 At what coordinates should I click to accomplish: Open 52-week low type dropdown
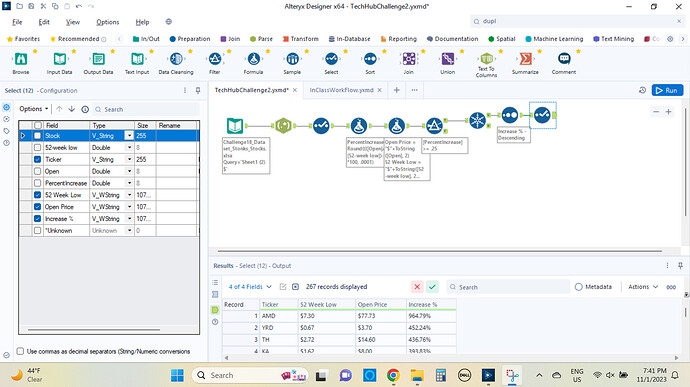click(129, 147)
